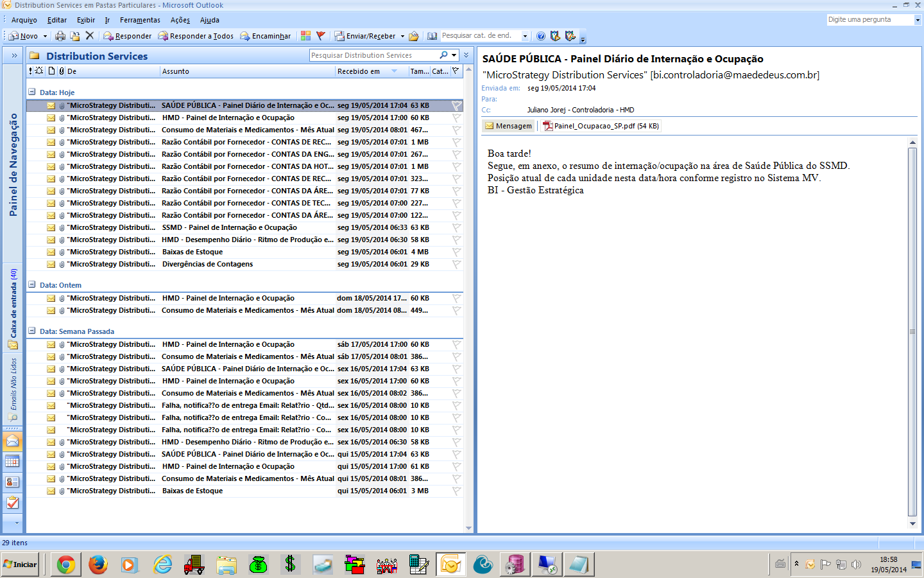Image resolution: width=924 pixels, height=578 pixels.
Task: Sort by the Assunto column header
Action: point(248,71)
